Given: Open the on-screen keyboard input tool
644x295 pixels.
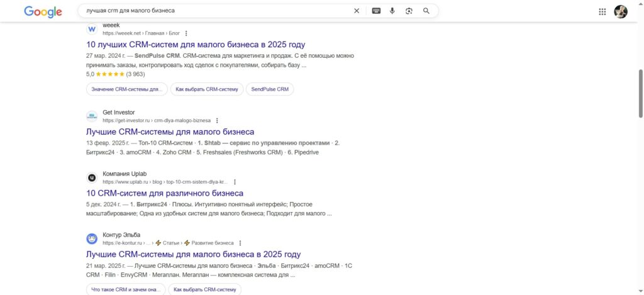Looking at the screenshot, I should [376, 11].
